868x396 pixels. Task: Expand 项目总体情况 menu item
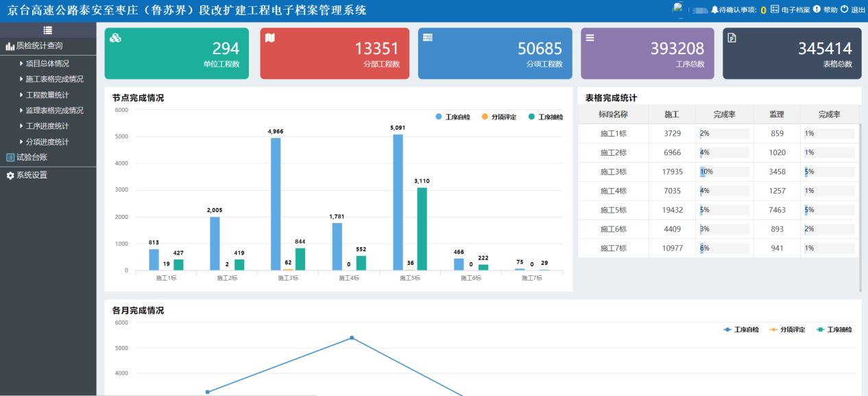(x=48, y=63)
